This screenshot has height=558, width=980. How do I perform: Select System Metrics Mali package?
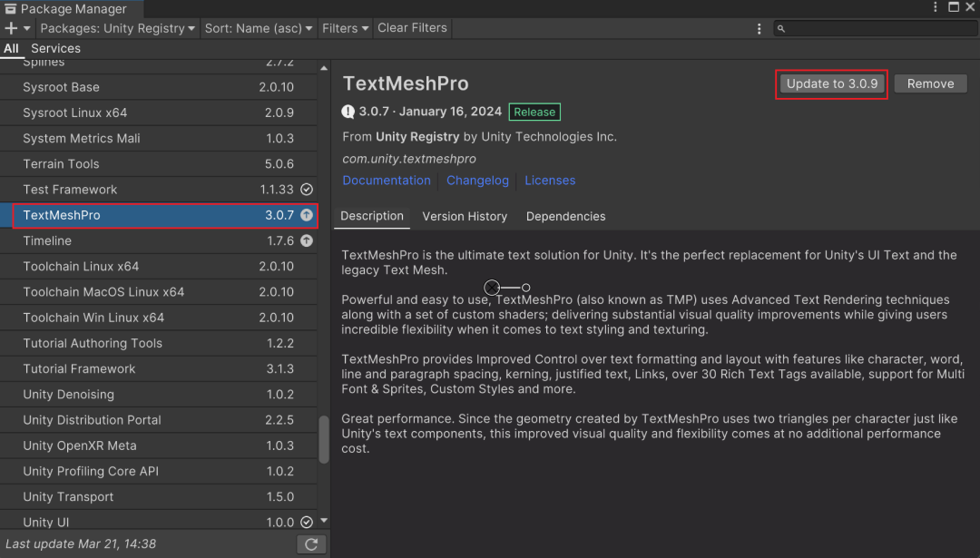[x=159, y=139]
